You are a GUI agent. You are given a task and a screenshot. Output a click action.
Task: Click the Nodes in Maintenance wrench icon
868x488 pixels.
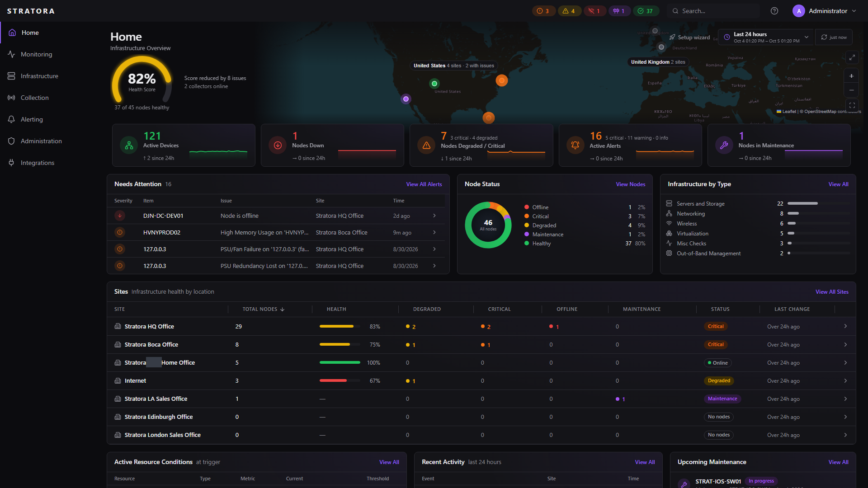[x=724, y=145]
